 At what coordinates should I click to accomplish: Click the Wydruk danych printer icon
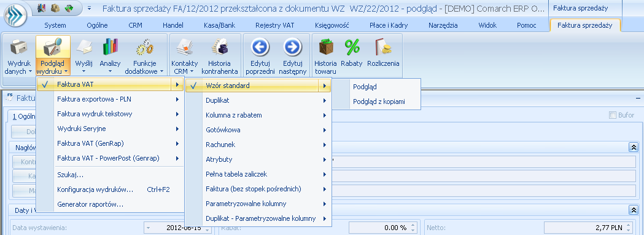[x=18, y=47]
